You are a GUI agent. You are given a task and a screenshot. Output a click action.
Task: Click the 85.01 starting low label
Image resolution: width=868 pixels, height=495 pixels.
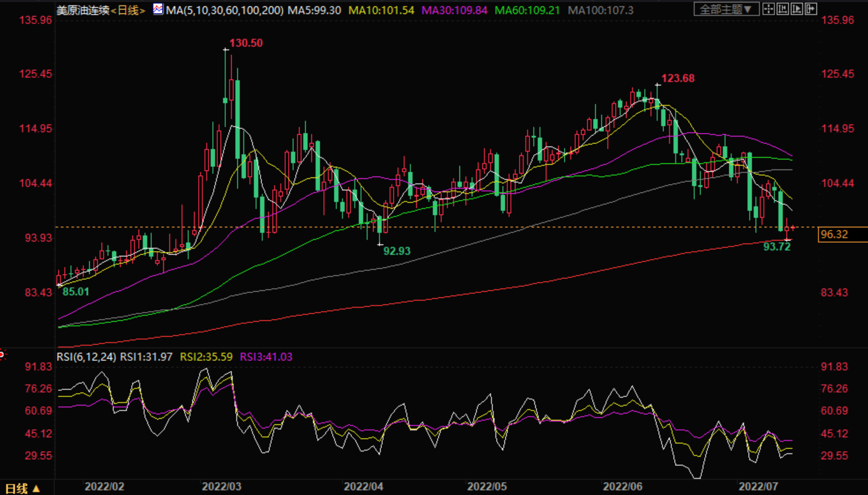coord(76,292)
